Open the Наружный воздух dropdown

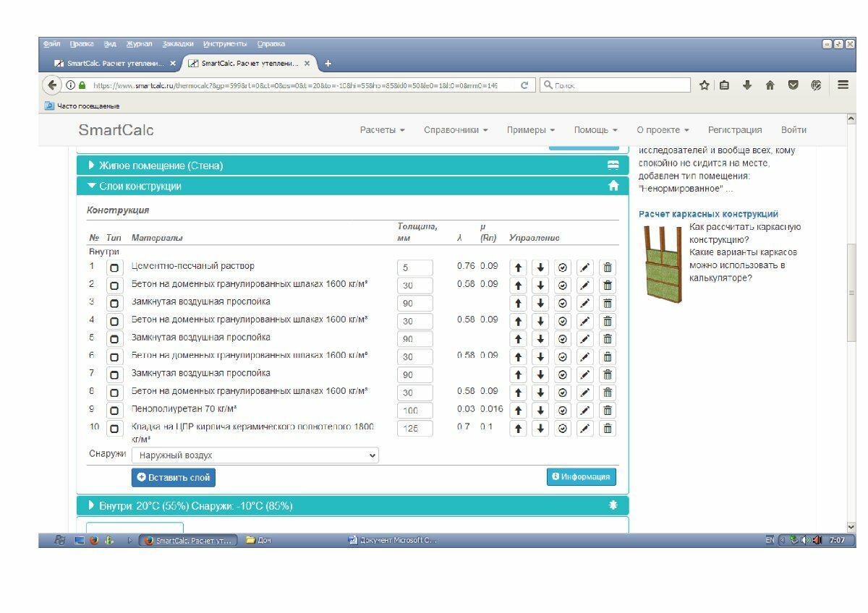[255, 455]
